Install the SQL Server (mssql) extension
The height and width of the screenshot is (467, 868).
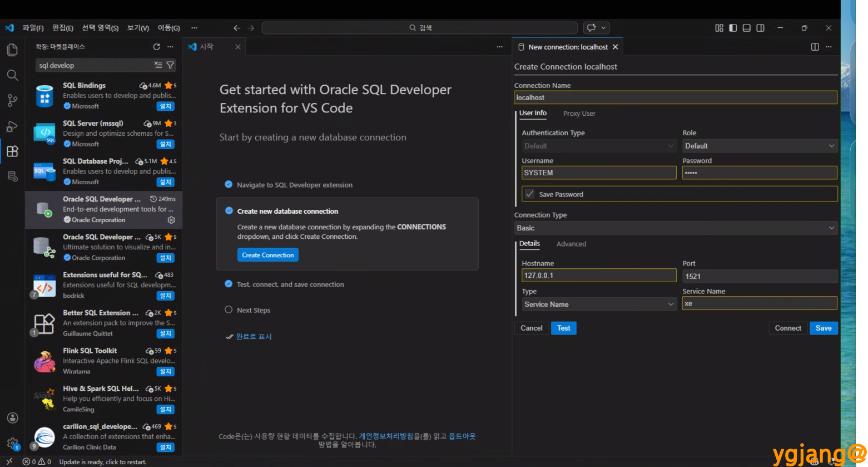(166, 144)
